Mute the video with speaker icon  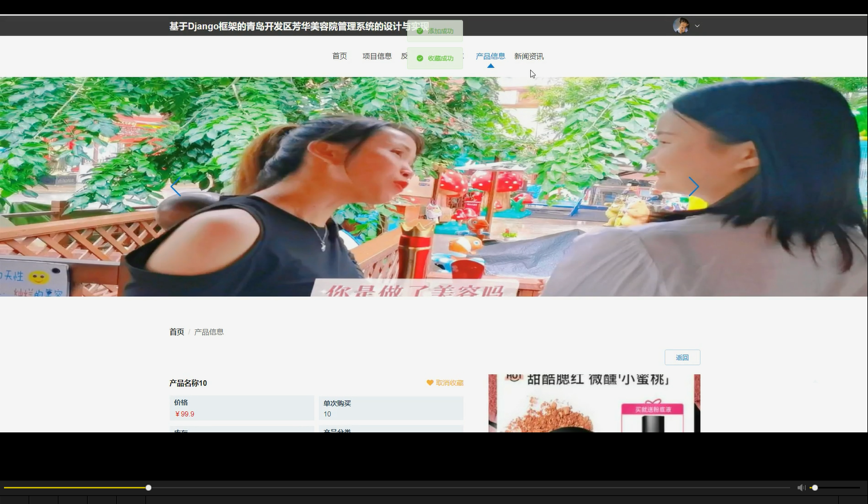point(801,487)
